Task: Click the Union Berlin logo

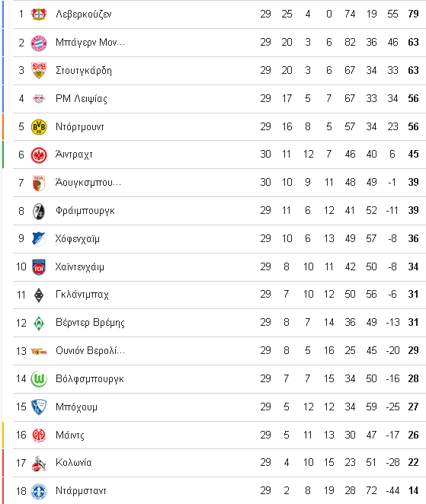Action: pos(39,351)
